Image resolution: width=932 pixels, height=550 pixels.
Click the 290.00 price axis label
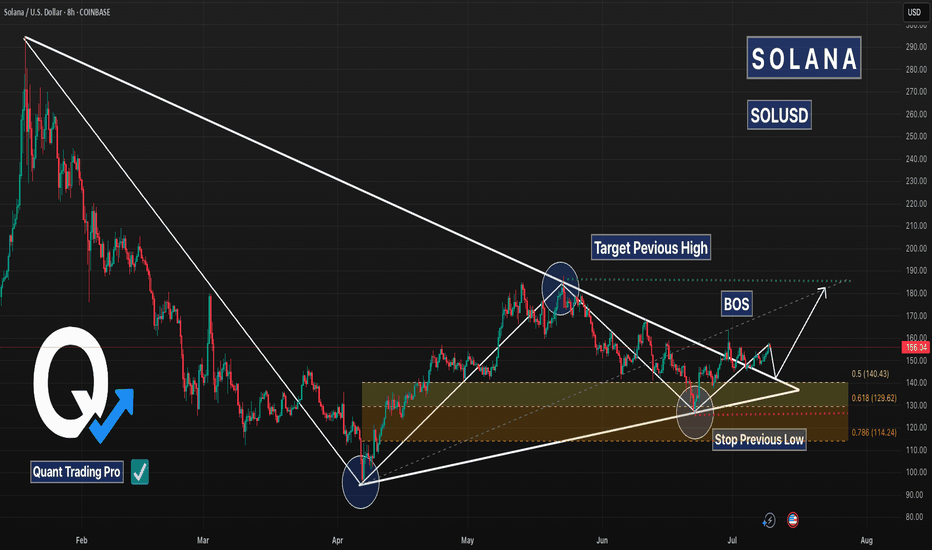tap(916, 47)
